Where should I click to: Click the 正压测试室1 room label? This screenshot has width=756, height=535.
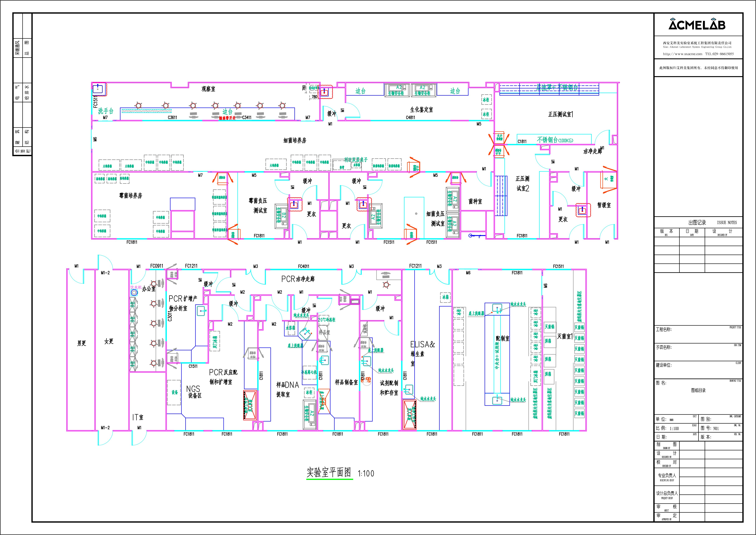[561, 114]
